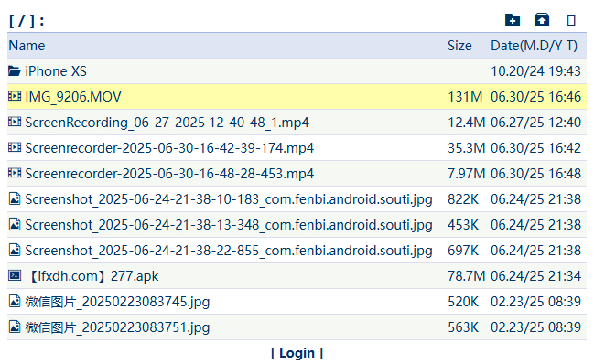Open Screenrecorder-2025-06-30-16-42-39-174.mp4

[169, 148]
